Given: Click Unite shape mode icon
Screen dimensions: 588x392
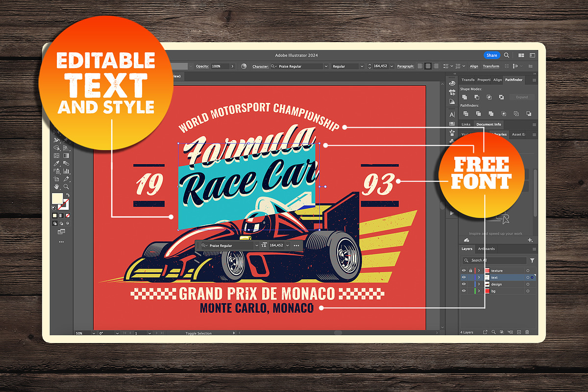Looking at the screenshot, I should click(465, 97).
